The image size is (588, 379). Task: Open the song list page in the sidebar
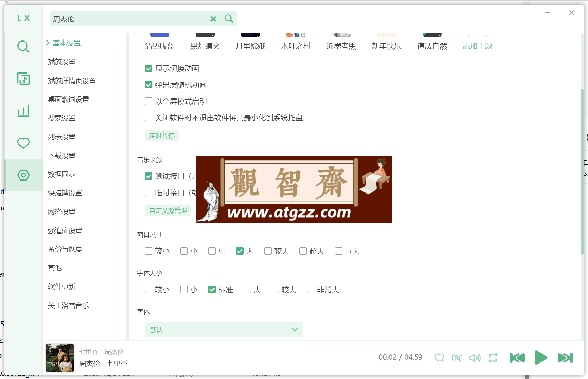[x=23, y=78]
